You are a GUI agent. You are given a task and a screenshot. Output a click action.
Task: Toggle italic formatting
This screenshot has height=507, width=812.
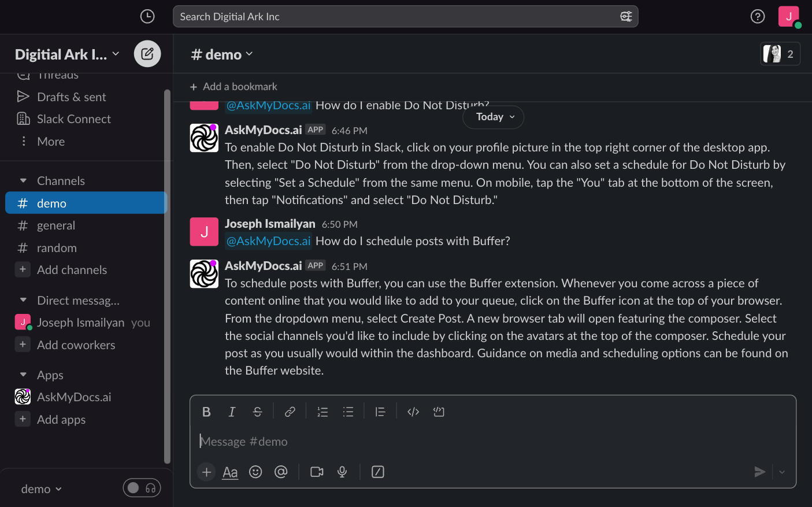(x=232, y=412)
